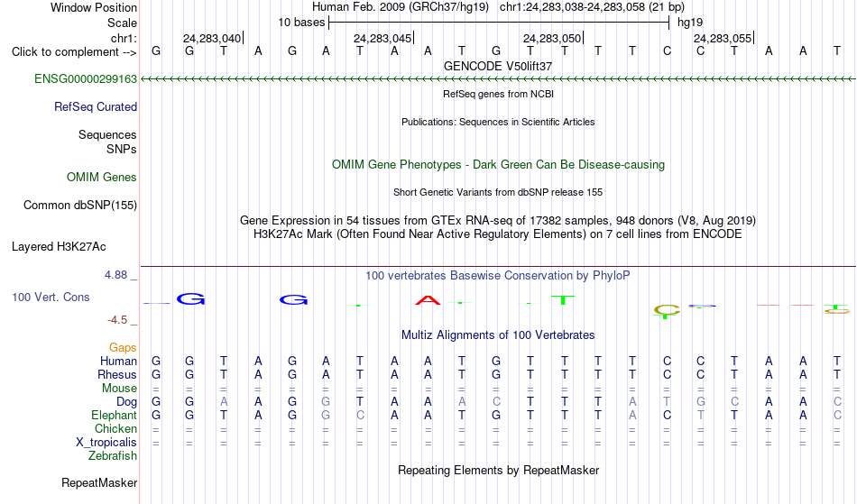857x504 pixels.
Task: Click the green T conservation logo
Action: coord(563,300)
